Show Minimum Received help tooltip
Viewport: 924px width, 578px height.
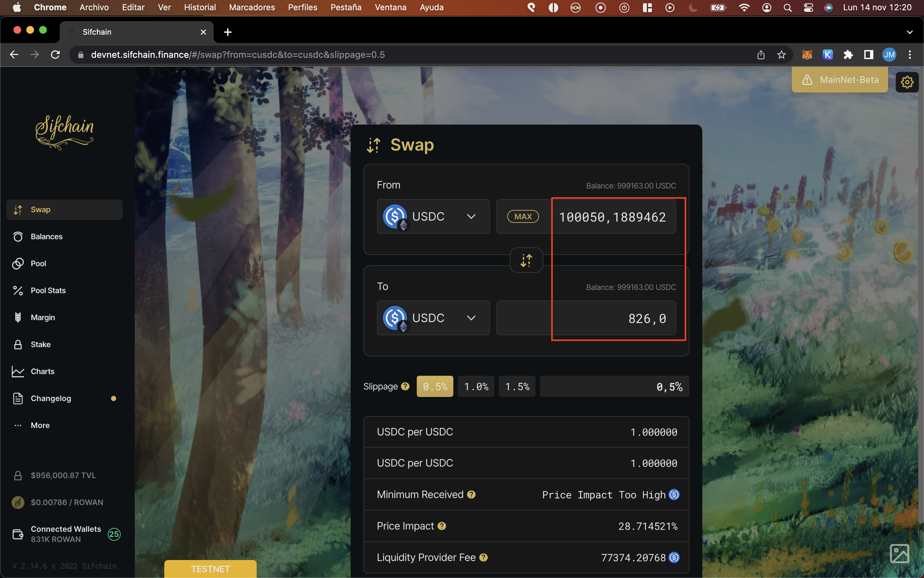[x=471, y=495]
